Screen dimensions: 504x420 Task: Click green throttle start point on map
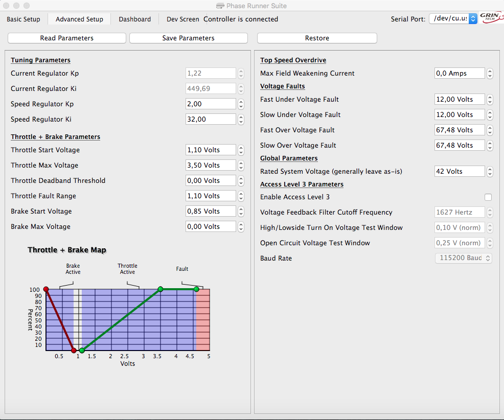[82, 351]
